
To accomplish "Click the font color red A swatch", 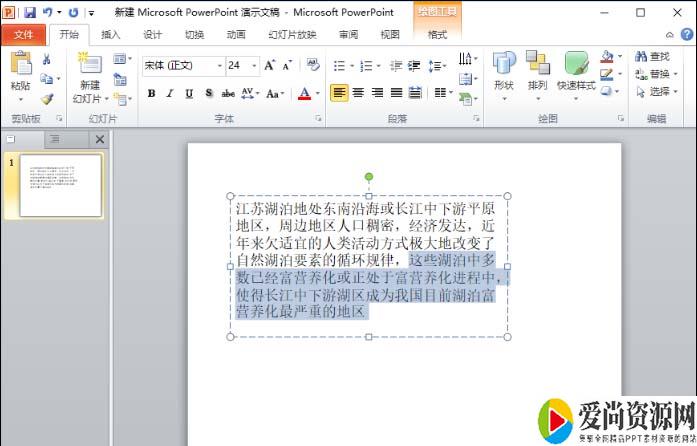I will (304, 93).
